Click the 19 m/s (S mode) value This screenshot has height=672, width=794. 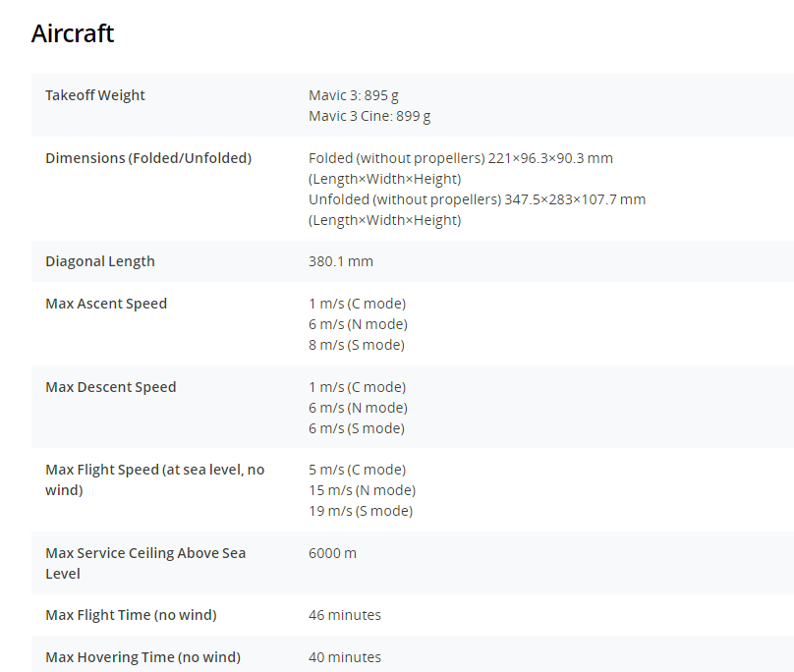click(x=361, y=511)
